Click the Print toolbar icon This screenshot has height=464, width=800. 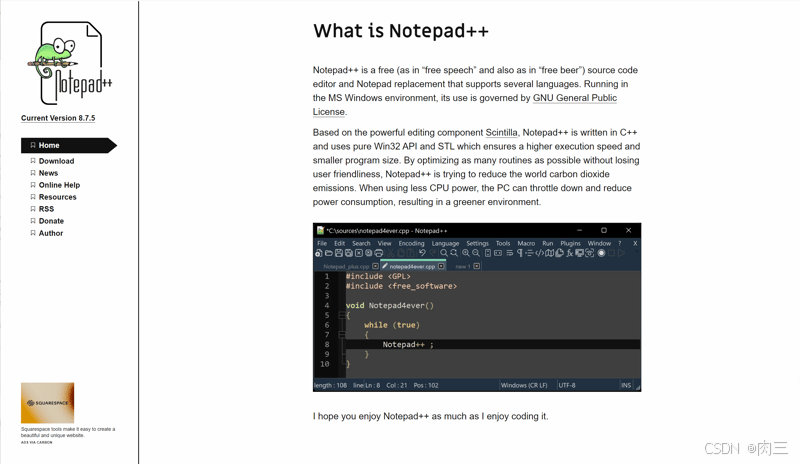click(379, 253)
